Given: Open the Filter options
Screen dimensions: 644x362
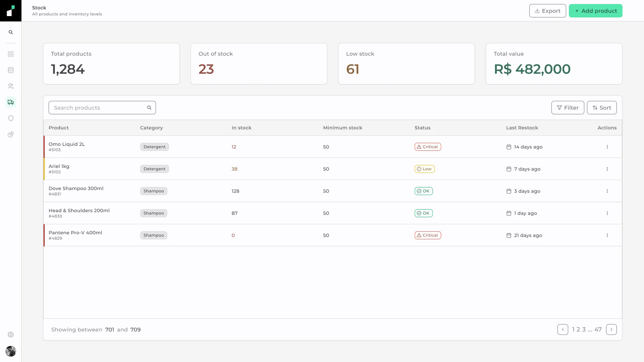Looking at the screenshot, I should pyautogui.click(x=568, y=108).
